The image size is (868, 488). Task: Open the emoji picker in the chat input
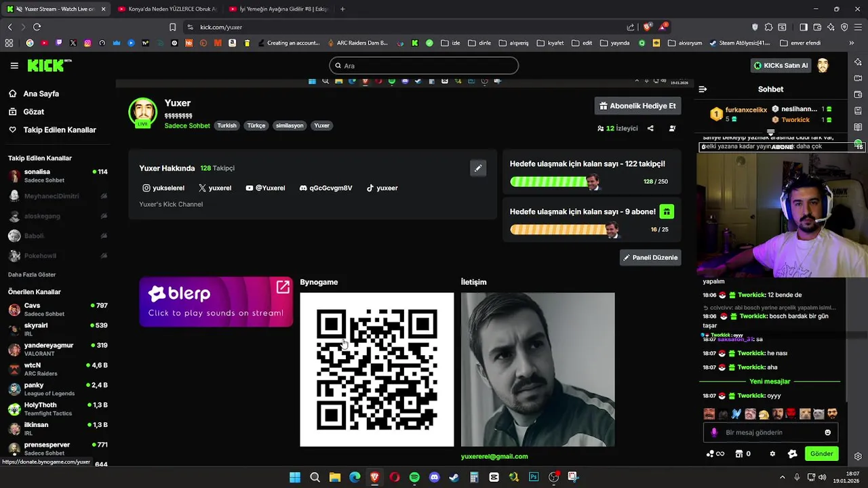827,432
